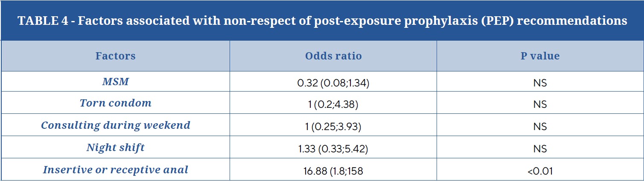Select the odds ratio cell '1 (0.25;3.93)'

pos(333,127)
